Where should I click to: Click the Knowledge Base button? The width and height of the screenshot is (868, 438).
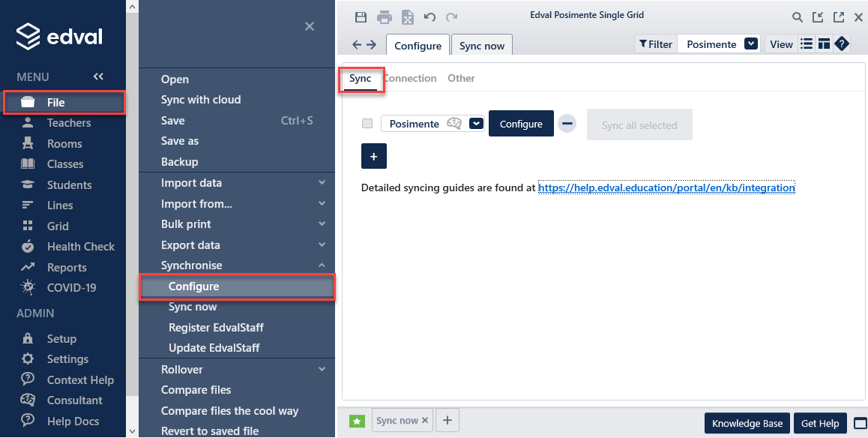[x=747, y=423]
